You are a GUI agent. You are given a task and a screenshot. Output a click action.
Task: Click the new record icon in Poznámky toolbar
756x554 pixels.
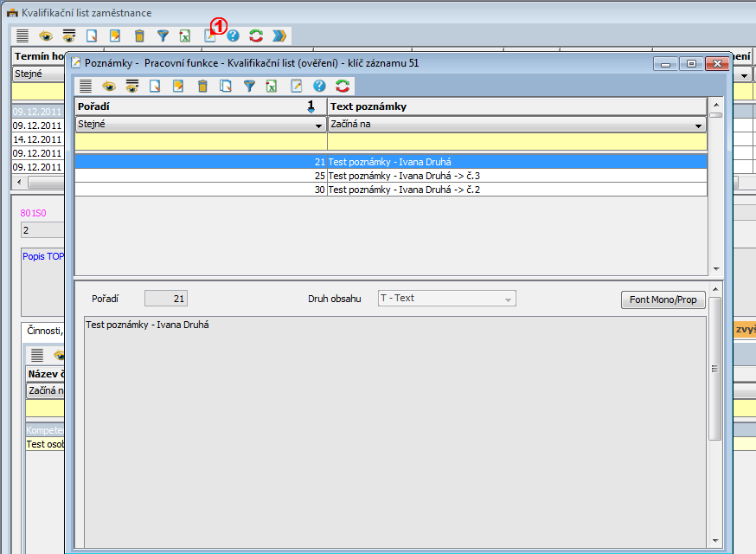point(156,86)
